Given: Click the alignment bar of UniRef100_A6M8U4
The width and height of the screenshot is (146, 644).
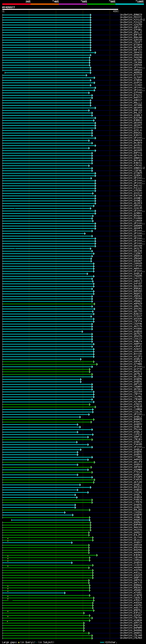Looking at the screenshot, I should click(x=48, y=72).
